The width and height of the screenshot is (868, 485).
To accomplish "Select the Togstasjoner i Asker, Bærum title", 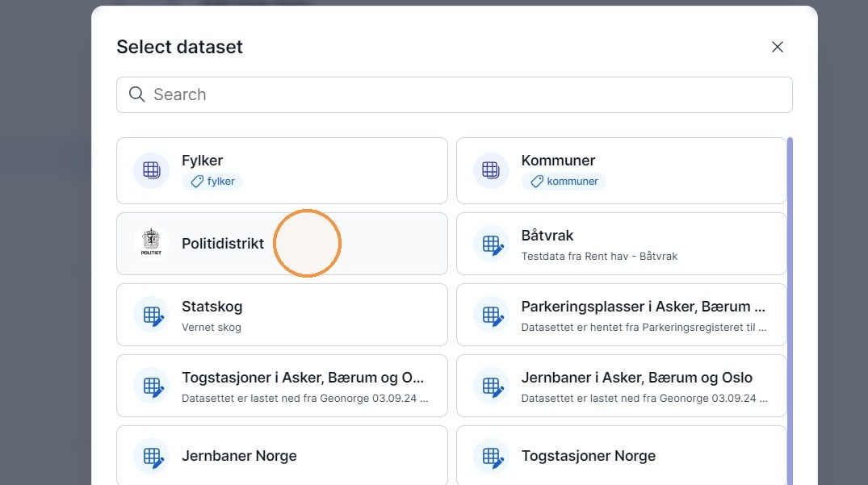I will (302, 378).
